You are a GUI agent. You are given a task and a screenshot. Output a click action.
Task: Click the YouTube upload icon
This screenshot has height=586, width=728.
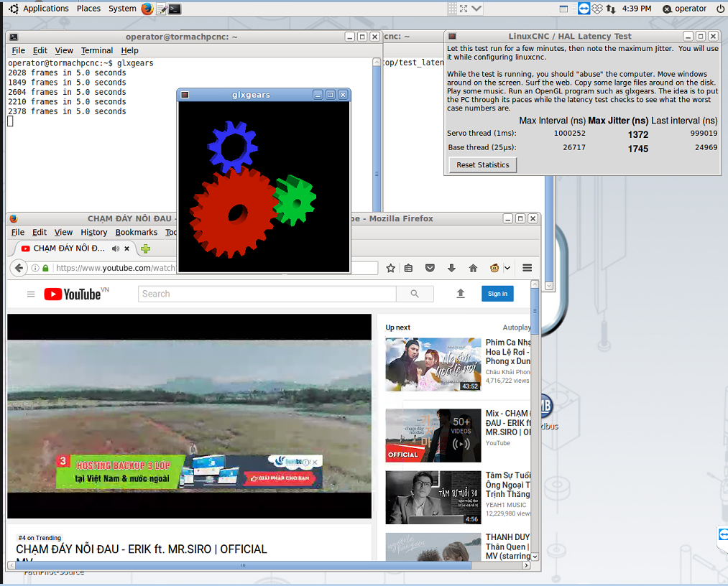click(461, 293)
